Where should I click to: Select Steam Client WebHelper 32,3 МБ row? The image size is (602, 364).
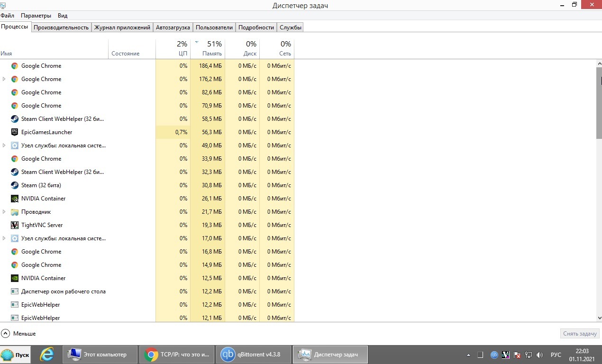click(147, 172)
